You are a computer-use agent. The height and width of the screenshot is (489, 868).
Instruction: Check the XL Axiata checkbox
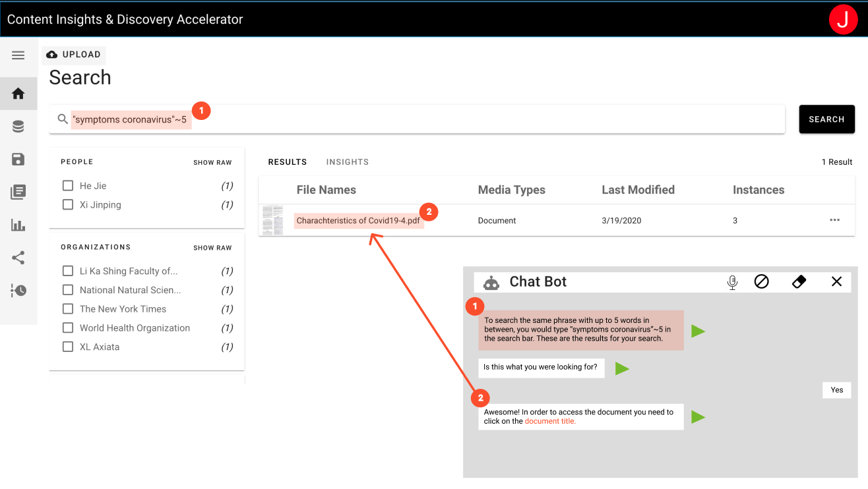[x=67, y=347]
